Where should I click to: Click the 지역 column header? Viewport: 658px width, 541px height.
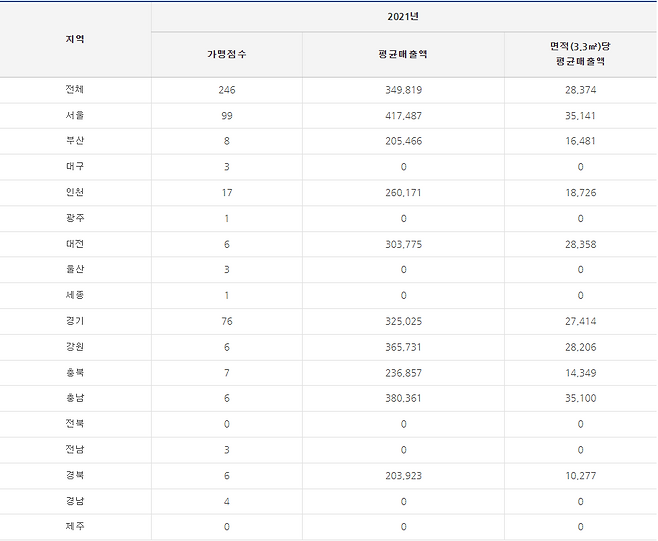[x=75, y=39]
